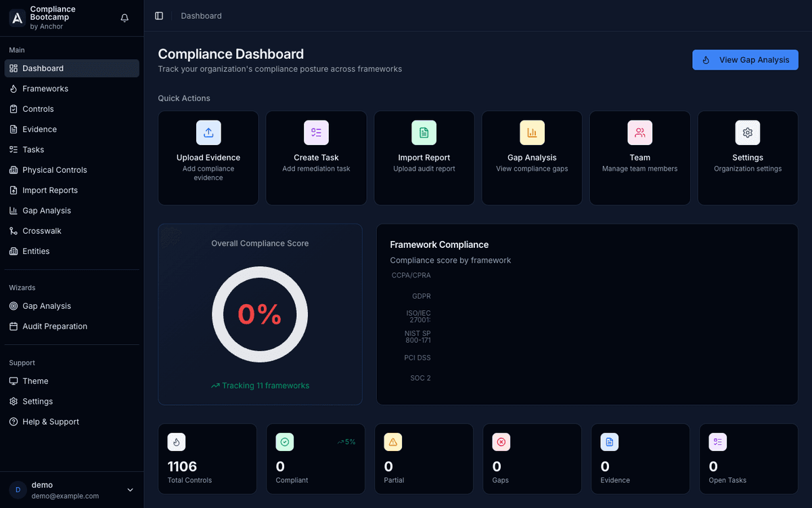The width and height of the screenshot is (812, 508).
Task: Click the demo user avatar
Action: point(18,490)
